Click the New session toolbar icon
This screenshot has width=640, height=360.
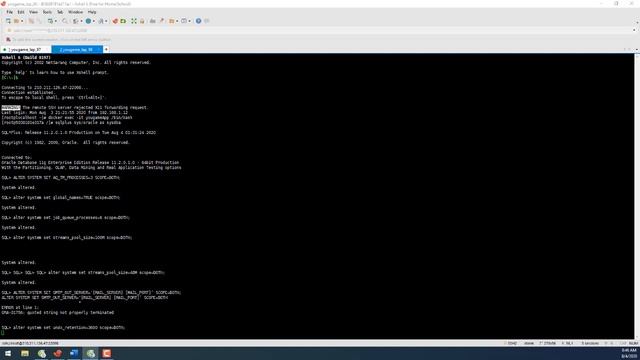[8, 21]
